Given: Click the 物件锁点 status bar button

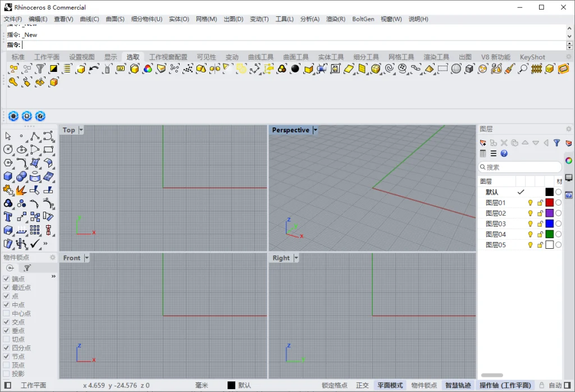Looking at the screenshot, I should (425, 385).
